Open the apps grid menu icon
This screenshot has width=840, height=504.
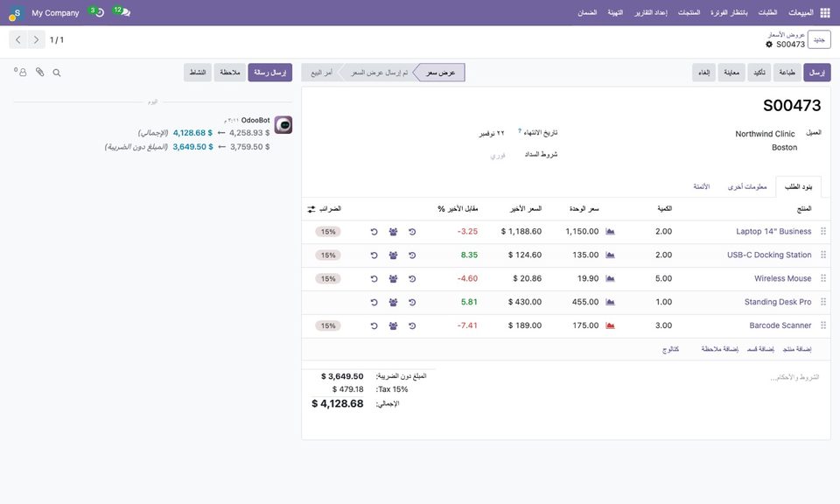click(825, 13)
